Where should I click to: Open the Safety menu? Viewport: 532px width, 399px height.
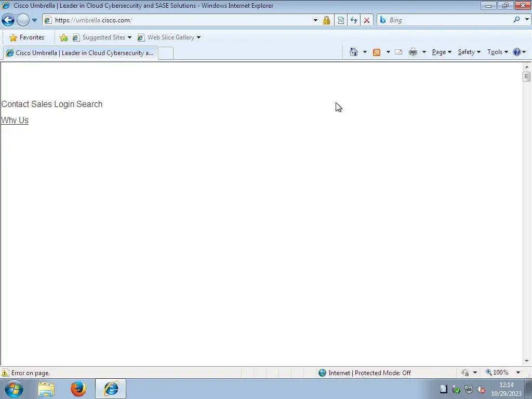(469, 52)
